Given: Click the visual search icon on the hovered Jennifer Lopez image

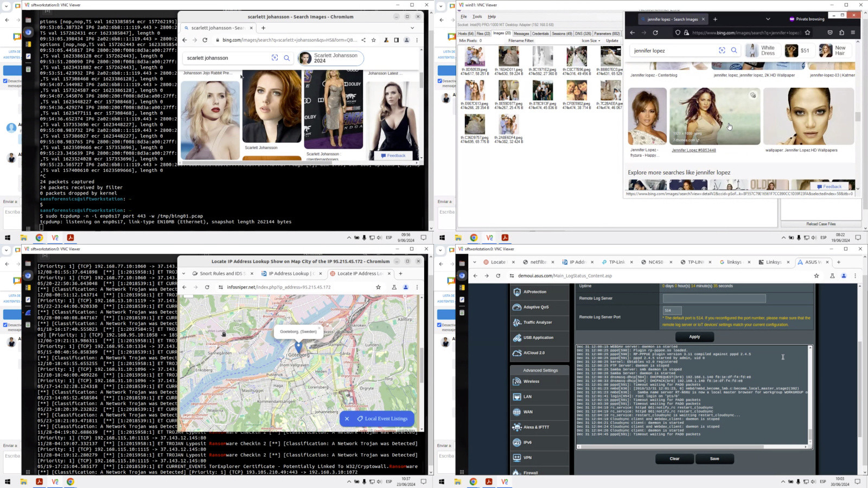Looking at the screenshot, I should pos(753,95).
